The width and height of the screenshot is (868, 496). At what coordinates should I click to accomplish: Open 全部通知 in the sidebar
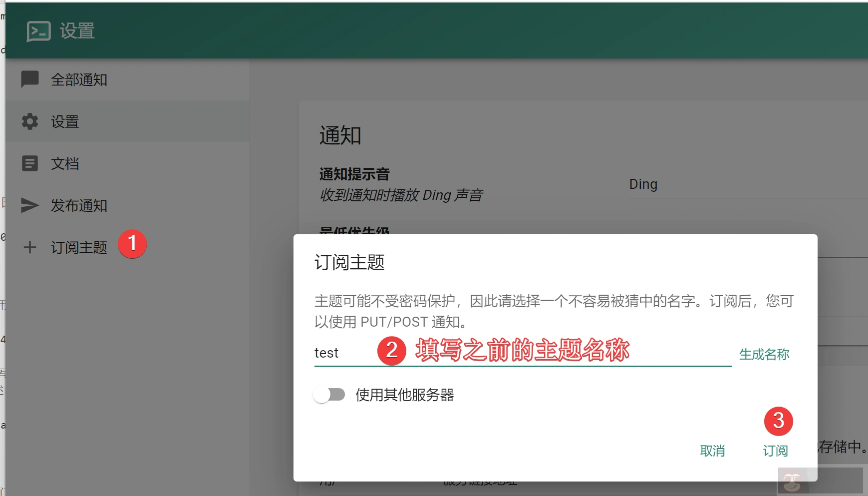(79, 80)
